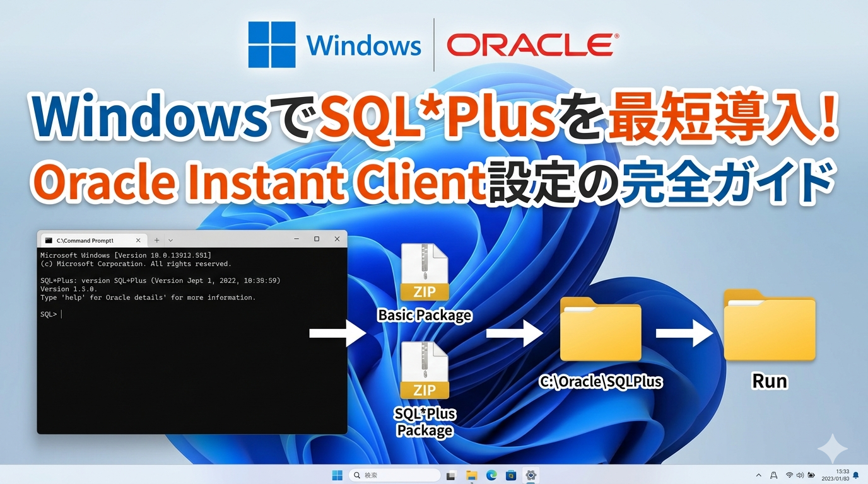Viewport: 868px width, 484px height.
Task: Open the C:\Oracle\SQLPlus folder
Action: (x=600, y=330)
